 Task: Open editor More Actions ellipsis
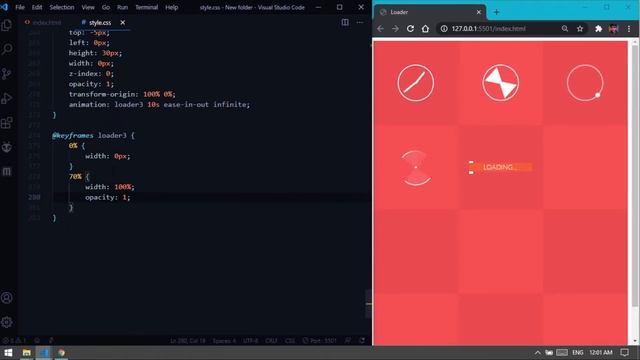pos(360,22)
